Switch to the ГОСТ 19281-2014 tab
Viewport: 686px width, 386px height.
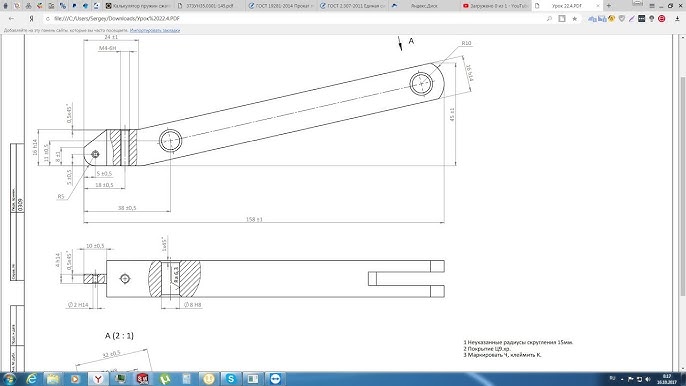(280, 6)
